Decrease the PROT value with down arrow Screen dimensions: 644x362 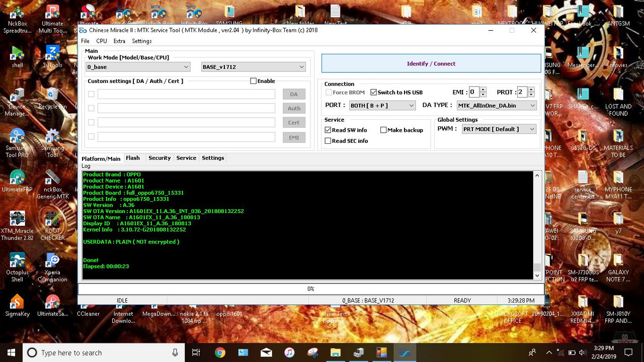(x=531, y=95)
